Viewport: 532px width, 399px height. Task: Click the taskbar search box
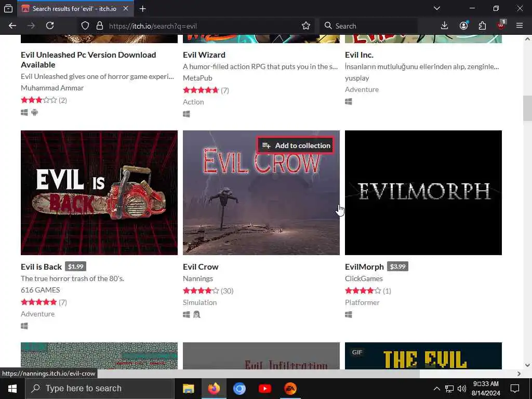tap(100, 389)
